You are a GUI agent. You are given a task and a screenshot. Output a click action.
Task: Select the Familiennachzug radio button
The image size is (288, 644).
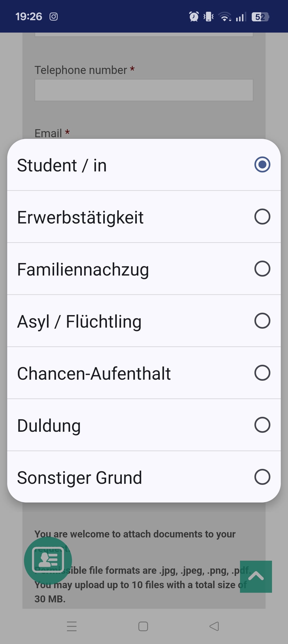[262, 269]
